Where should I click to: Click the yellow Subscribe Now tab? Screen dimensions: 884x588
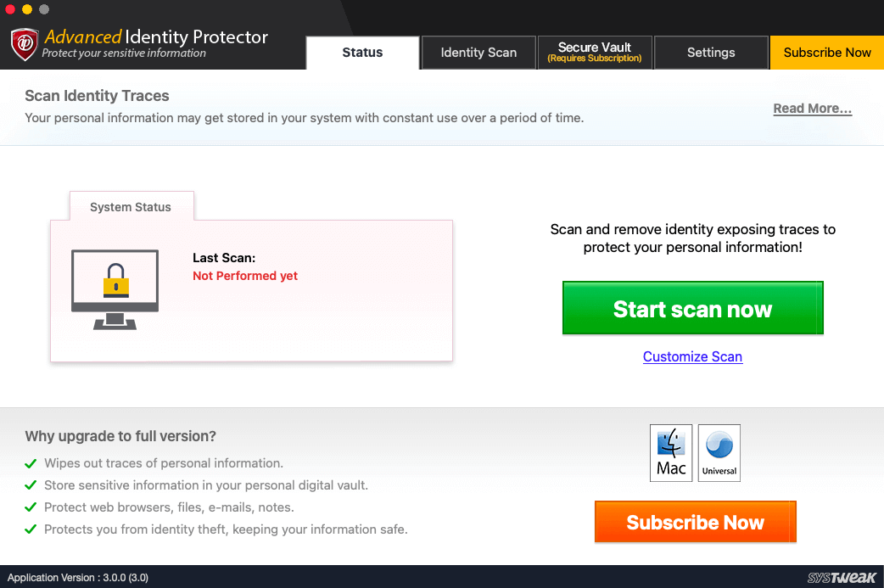coord(826,52)
